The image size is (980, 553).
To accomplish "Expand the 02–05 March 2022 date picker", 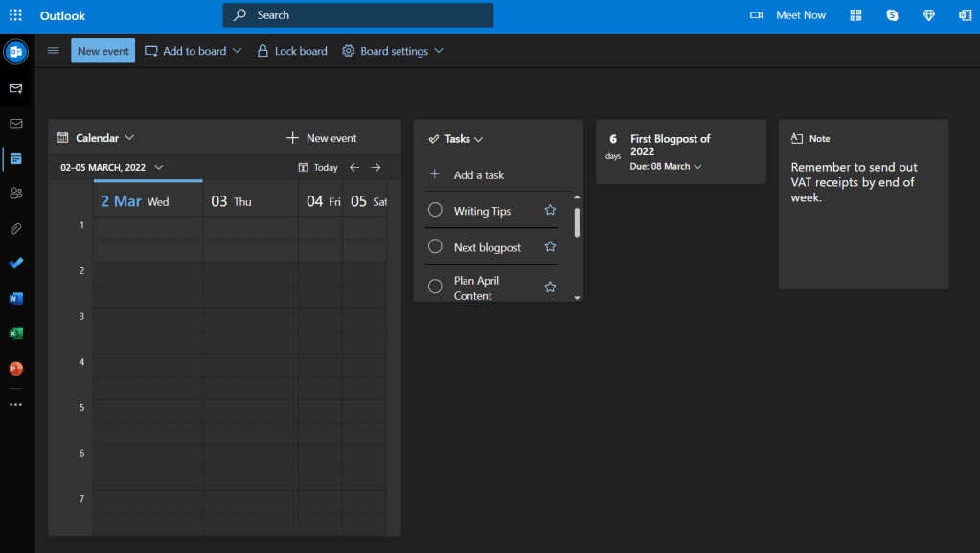I will click(111, 167).
